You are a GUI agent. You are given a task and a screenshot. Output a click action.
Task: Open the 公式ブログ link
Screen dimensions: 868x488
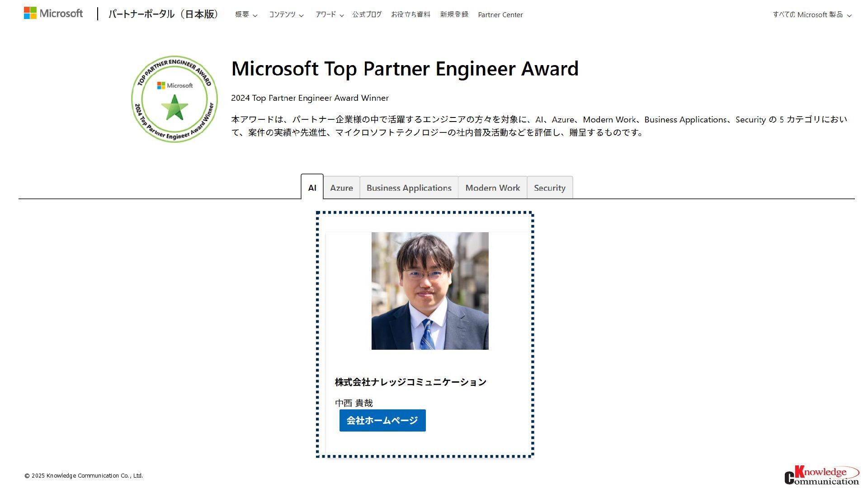[x=367, y=14]
